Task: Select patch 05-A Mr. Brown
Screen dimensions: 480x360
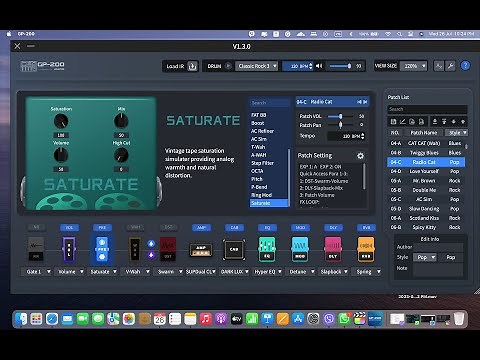Action: click(426, 181)
